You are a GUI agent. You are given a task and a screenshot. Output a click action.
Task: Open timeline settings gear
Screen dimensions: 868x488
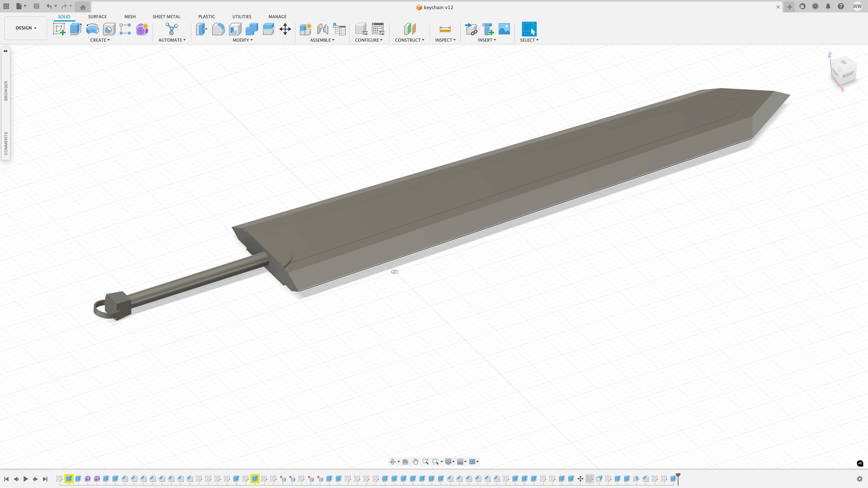pos(859,479)
